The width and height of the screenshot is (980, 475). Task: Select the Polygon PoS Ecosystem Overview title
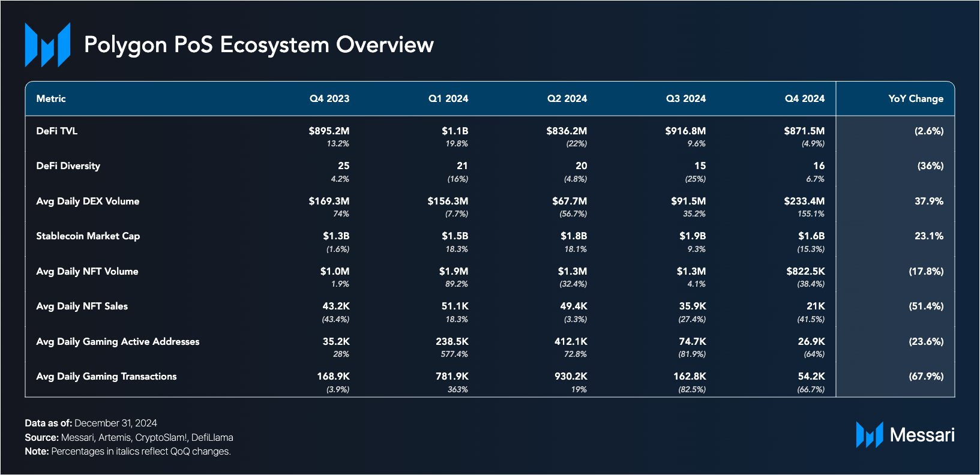(x=259, y=45)
